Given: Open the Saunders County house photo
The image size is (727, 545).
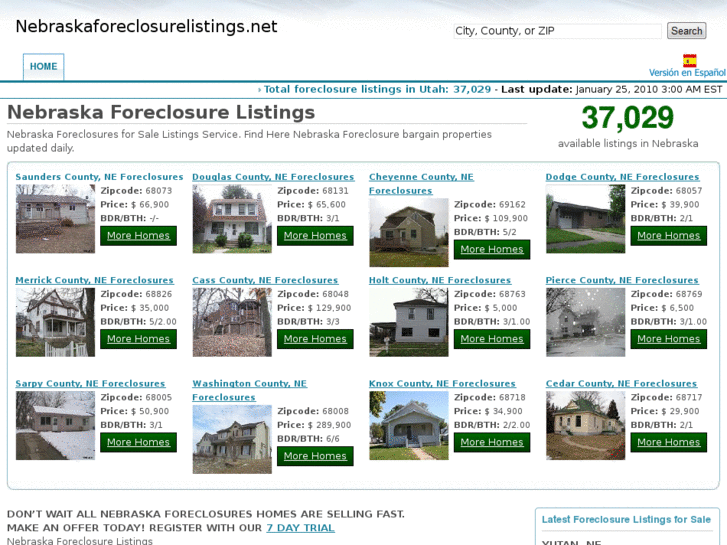Looking at the screenshot, I should pyautogui.click(x=55, y=218).
